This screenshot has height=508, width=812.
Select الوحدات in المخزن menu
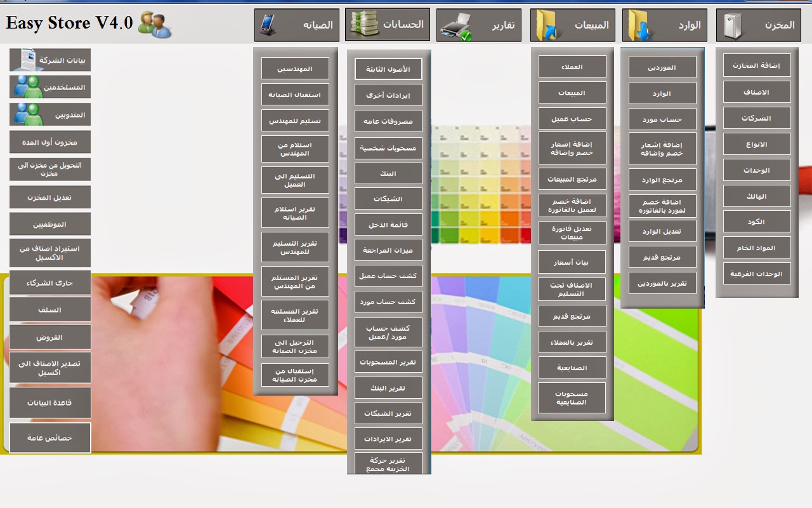[757, 170]
